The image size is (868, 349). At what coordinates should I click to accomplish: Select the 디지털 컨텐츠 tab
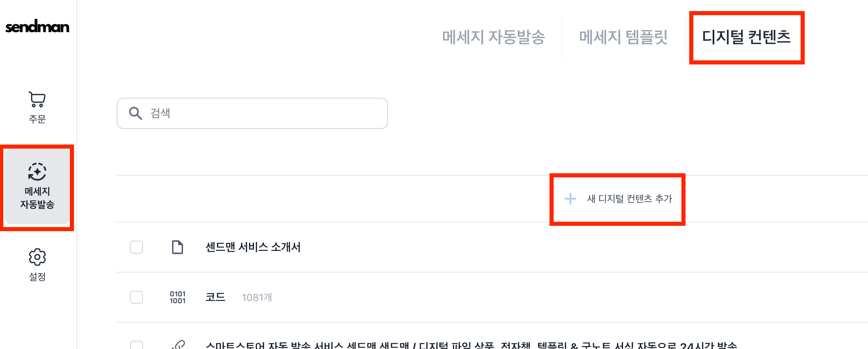click(x=746, y=37)
